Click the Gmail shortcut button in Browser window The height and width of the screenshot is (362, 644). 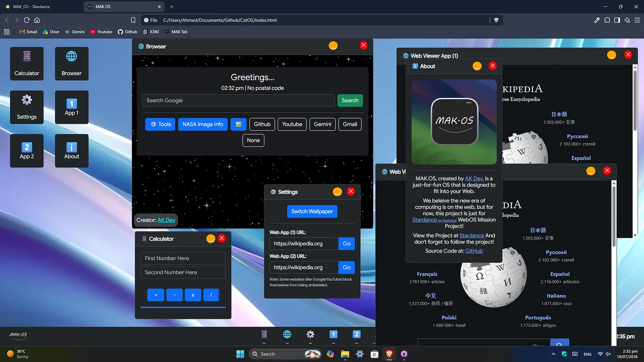[350, 124]
